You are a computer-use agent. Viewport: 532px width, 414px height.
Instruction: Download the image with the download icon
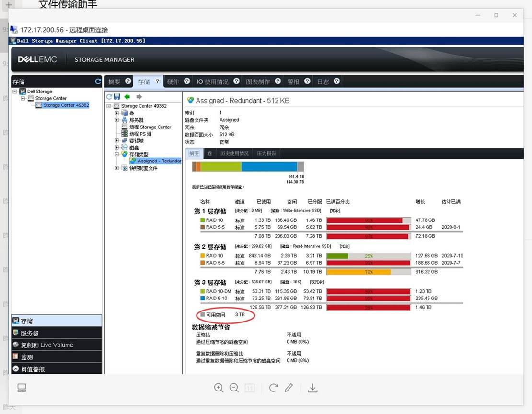tap(313, 388)
